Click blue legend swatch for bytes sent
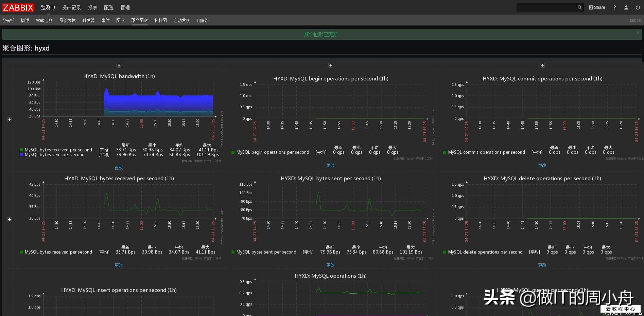This screenshot has height=316, width=644. tap(21, 155)
